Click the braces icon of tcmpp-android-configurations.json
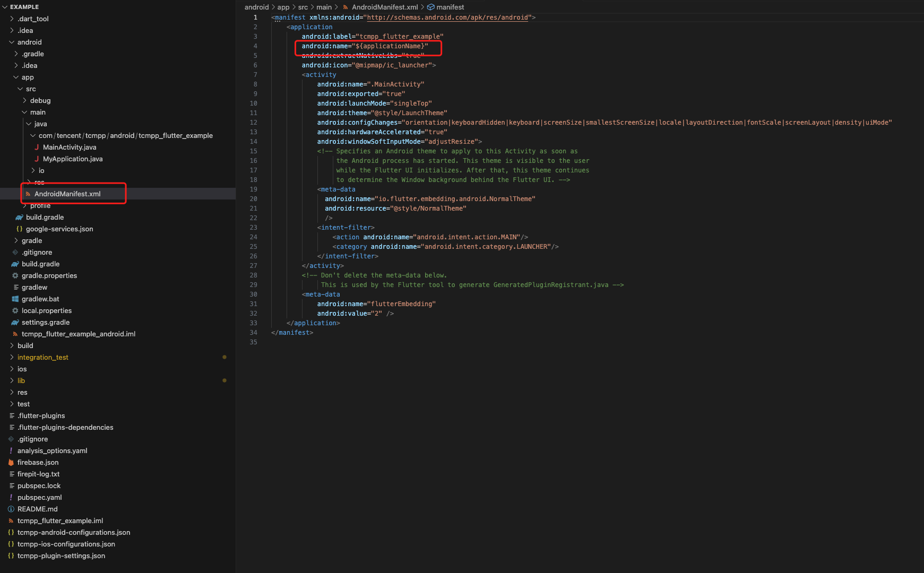924x573 pixels. coord(11,532)
